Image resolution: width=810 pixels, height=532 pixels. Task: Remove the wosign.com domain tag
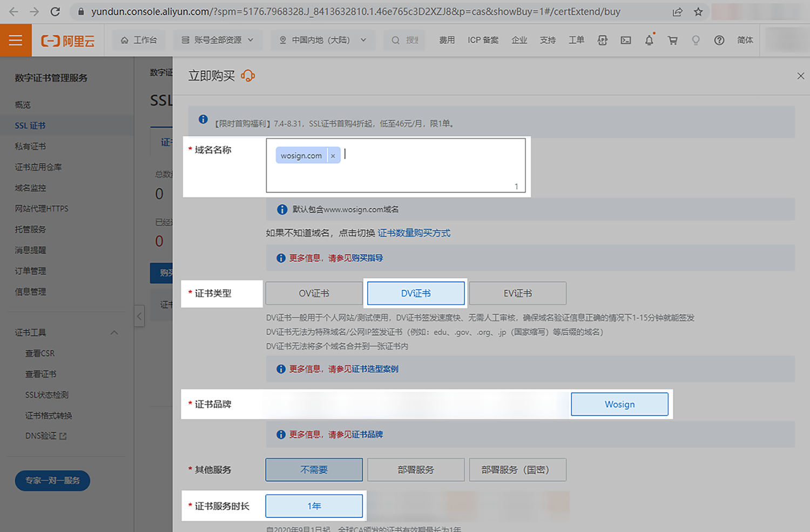pyautogui.click(x=333, y=156)
